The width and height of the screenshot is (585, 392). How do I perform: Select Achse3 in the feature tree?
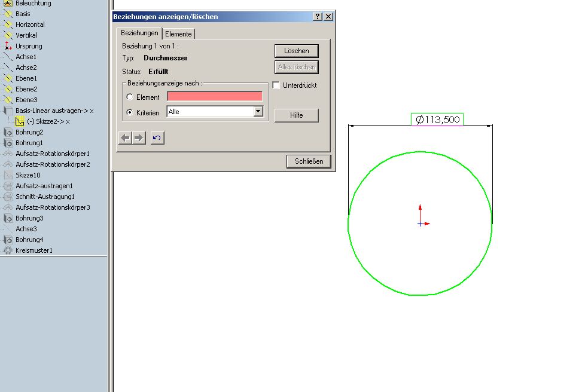[26, 229]
